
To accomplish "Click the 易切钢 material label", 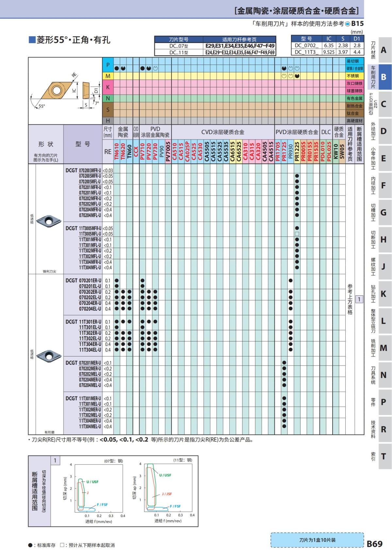I will click(354, 61).
